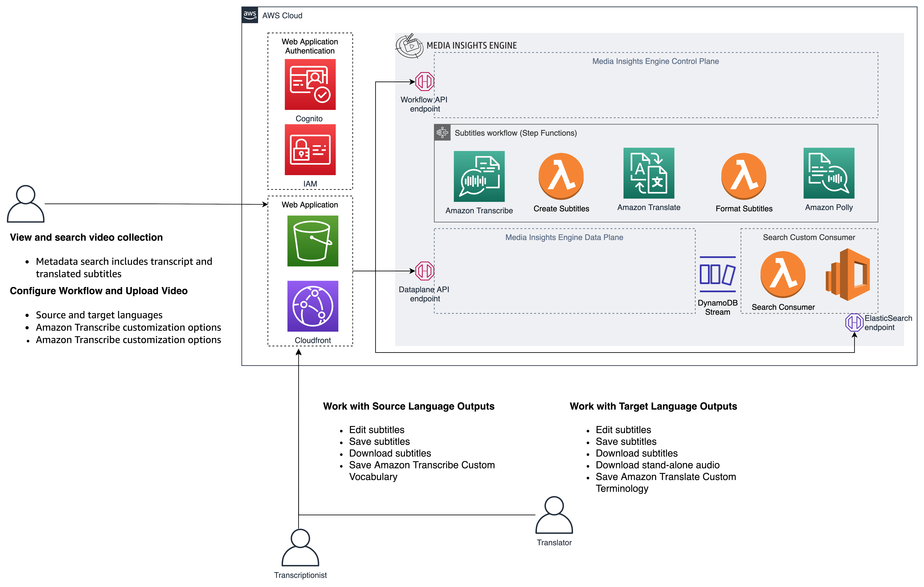
Task: Select the Amazon Polly icon
Action: (x=829, y=173)
